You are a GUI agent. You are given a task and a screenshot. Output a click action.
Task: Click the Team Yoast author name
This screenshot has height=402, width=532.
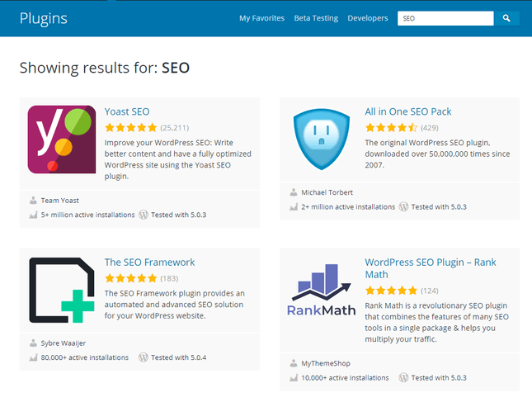click(x=60, y=201)
